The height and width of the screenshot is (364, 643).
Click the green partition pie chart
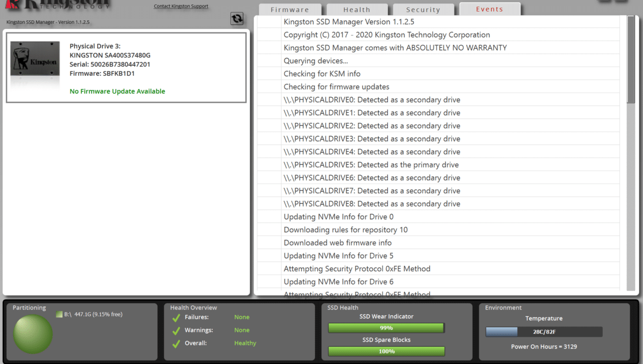pos(33,334)
